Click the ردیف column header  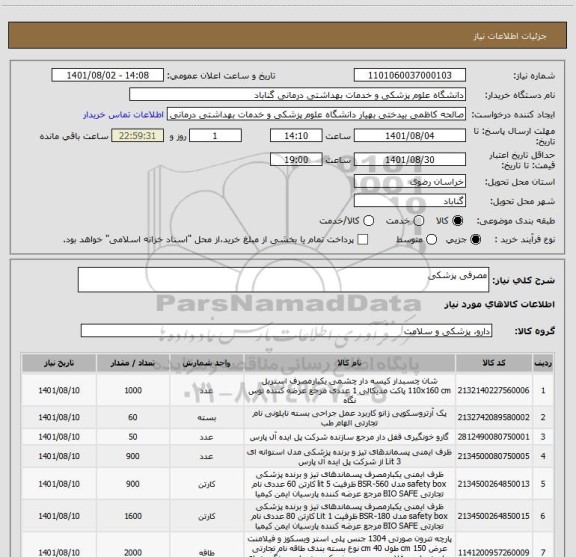543,363
